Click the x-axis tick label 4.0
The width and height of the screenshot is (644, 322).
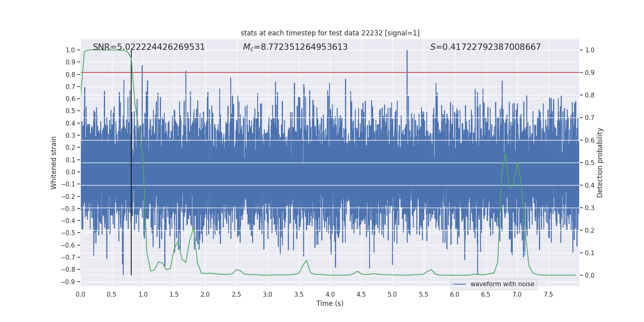tap(330, 294)
